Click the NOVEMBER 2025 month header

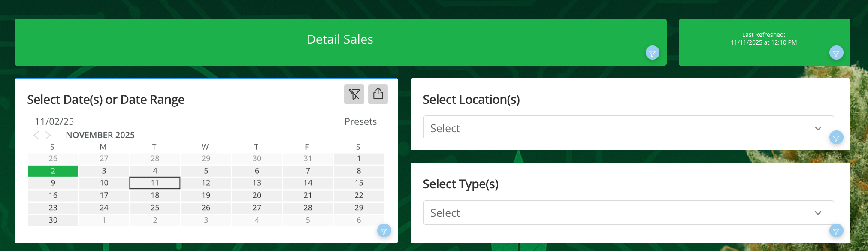(100, 135)
